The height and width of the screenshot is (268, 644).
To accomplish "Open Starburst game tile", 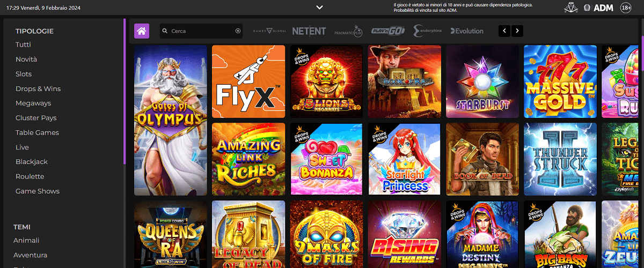I will pos(482,81).
